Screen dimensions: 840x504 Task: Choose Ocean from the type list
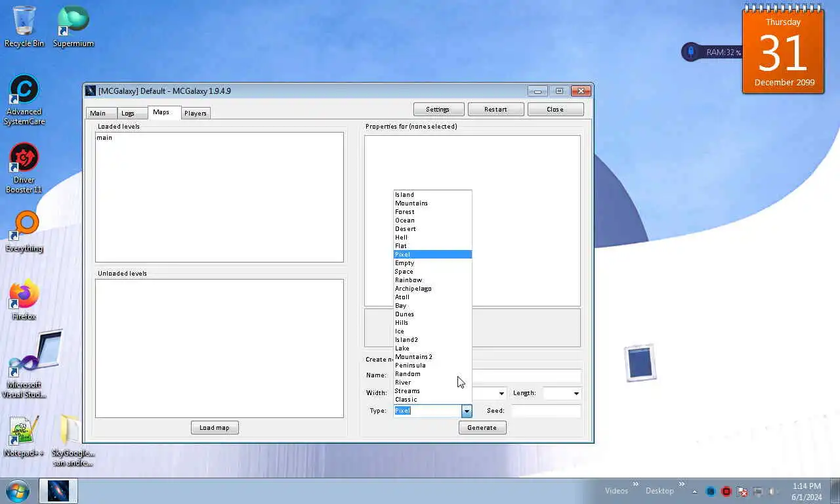point(432,220)
